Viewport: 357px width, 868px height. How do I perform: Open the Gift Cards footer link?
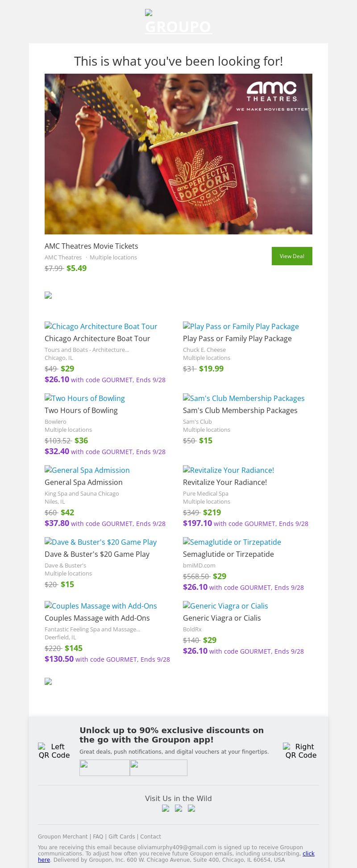(x=121, y=837)
